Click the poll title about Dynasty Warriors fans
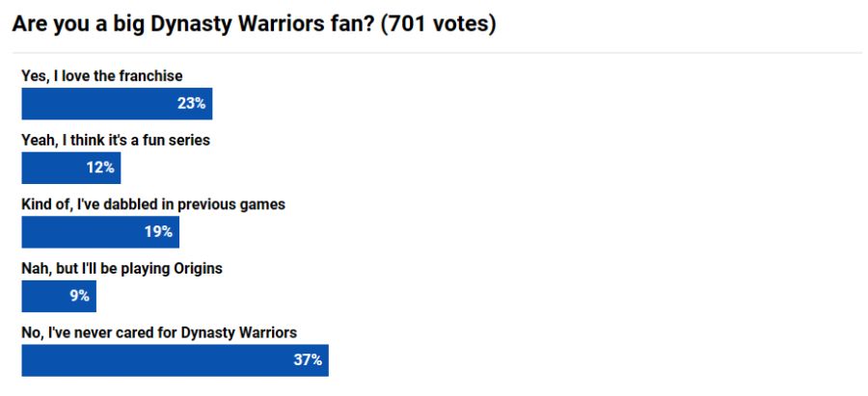 coord(254,25)
